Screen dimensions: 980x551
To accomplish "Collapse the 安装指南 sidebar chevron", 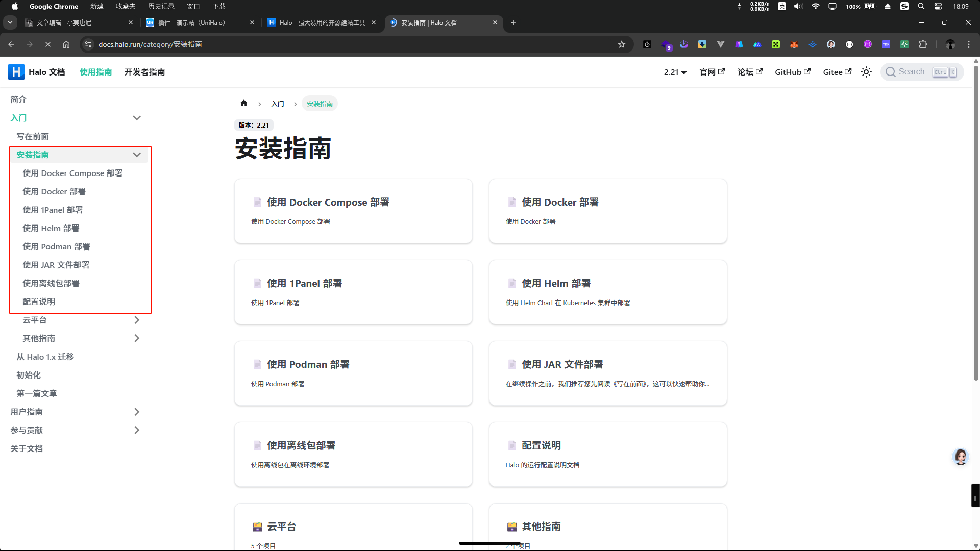I will (x=137, y=155).
